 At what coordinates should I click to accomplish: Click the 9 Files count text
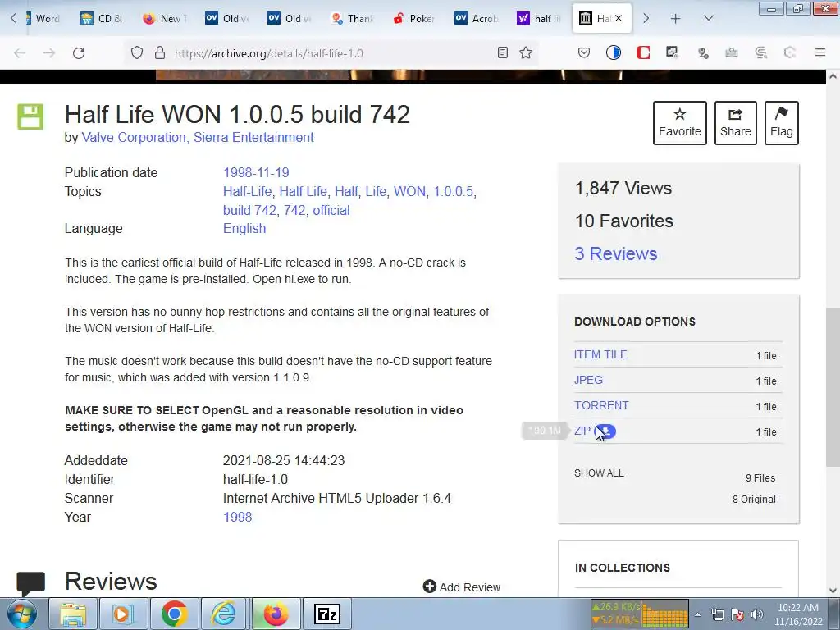coord(760,478)
